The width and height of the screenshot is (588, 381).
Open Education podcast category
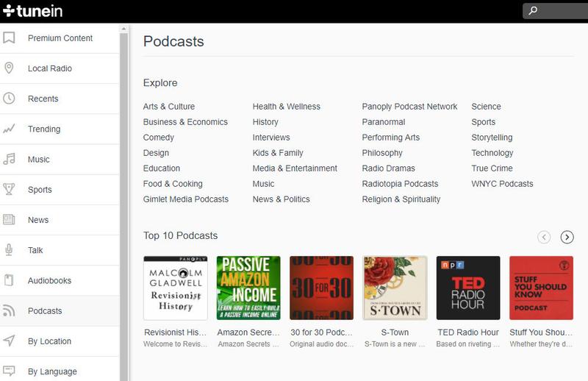coord(161,168)
